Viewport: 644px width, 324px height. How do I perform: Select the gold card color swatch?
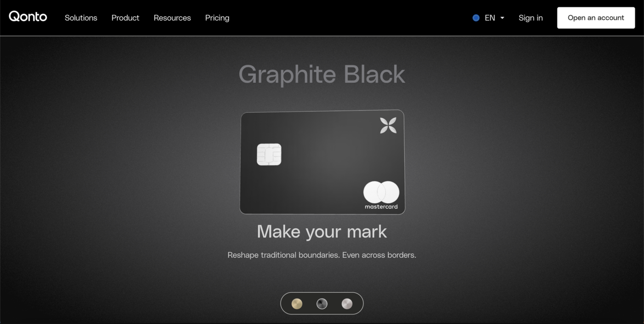297,304
